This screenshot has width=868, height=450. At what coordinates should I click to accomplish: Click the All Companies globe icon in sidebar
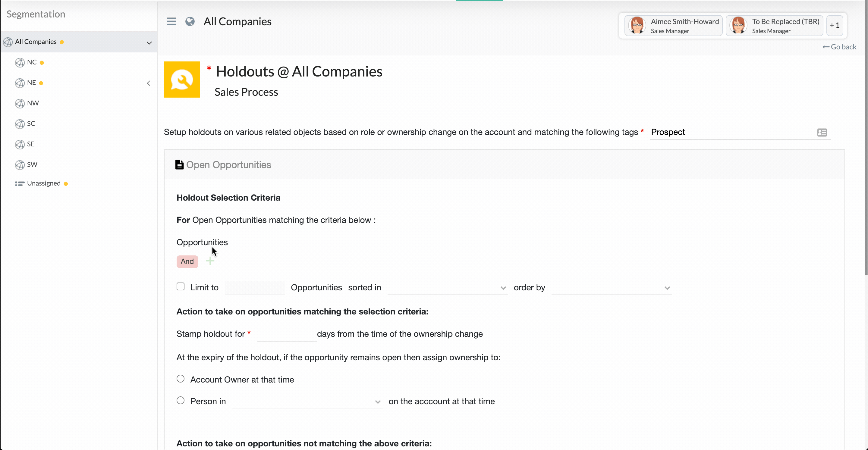coord(8,42)
